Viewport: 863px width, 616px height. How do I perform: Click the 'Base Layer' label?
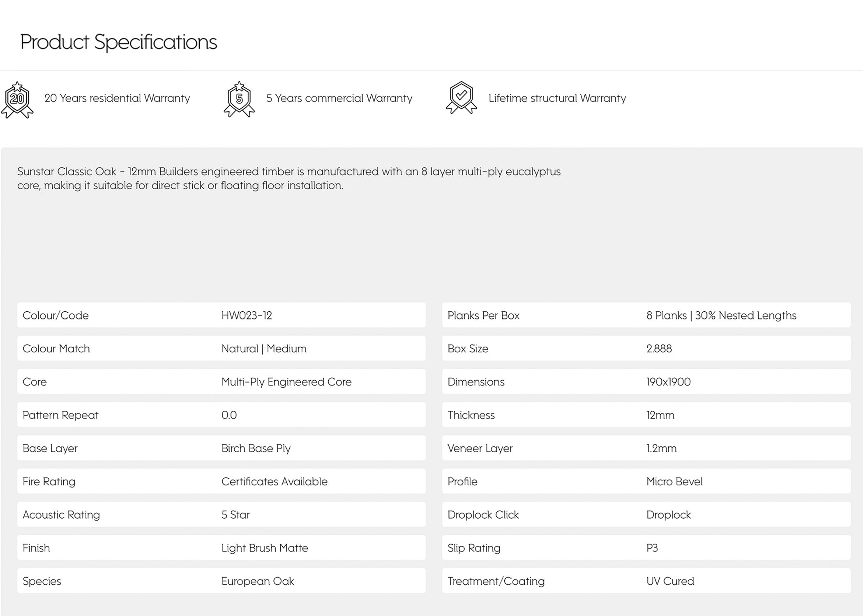pyautogui.click(x=50, y=448)
